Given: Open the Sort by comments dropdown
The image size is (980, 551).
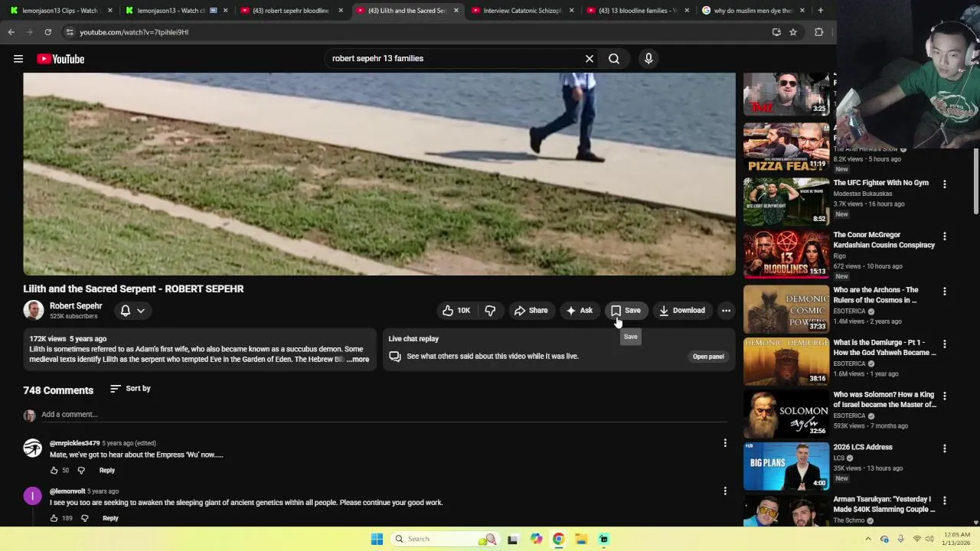Looking at the screenshot, I should [x=130, y=389].
